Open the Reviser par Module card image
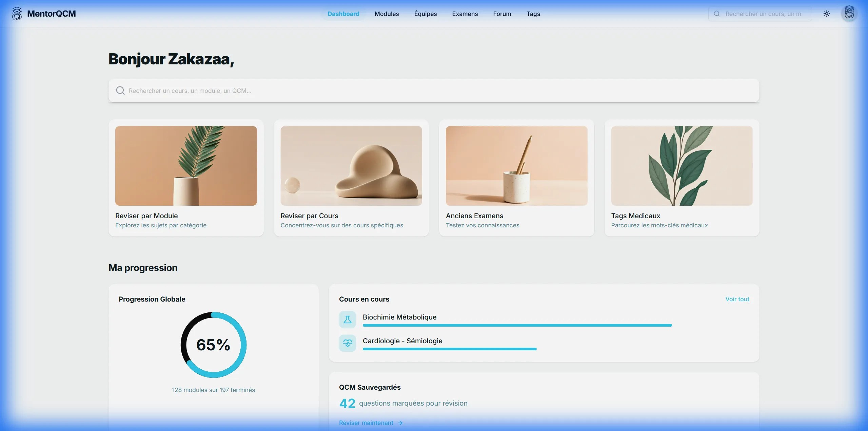This screenshot has width=868, height=431. (x=186, y=166)
